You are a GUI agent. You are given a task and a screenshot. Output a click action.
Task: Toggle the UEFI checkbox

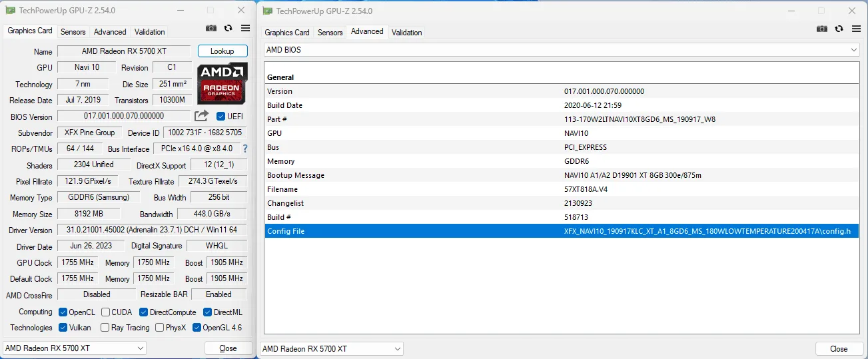tap(221, 117)
